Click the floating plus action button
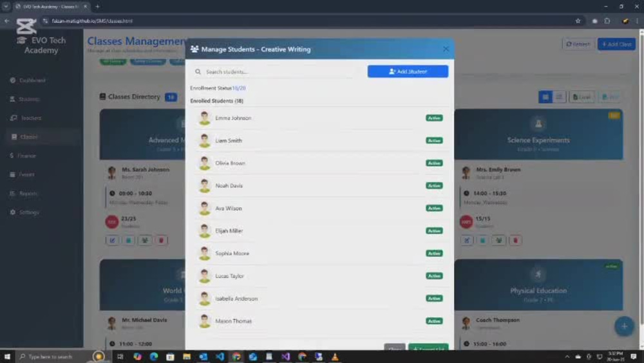 [x=624, y=326]
